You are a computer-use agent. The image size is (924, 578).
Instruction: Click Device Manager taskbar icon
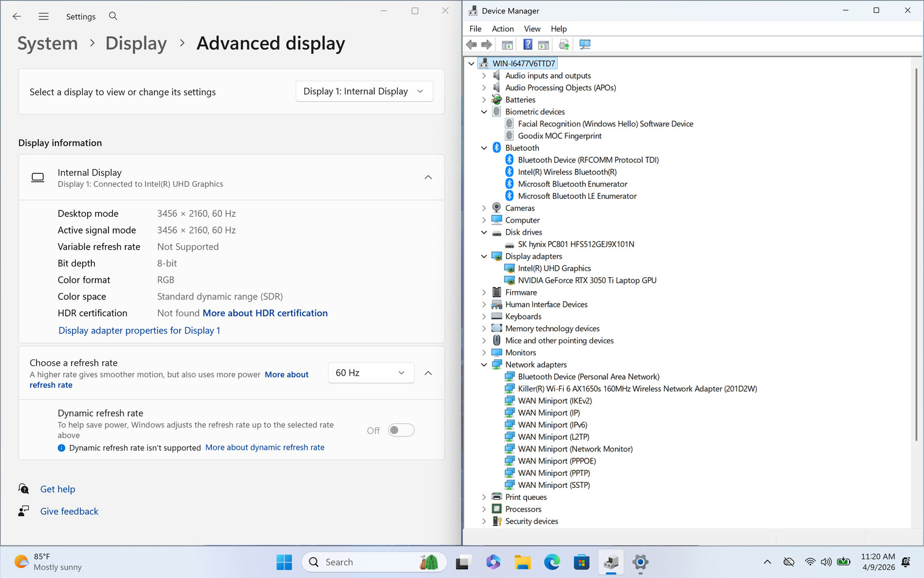click(611, 562)
